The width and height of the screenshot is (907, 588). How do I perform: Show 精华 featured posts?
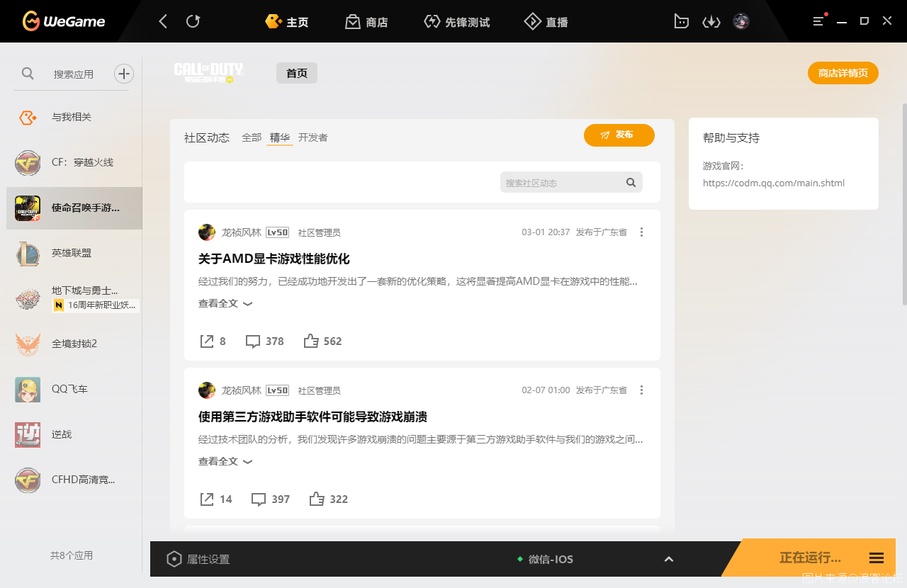[x=280, y=137]
